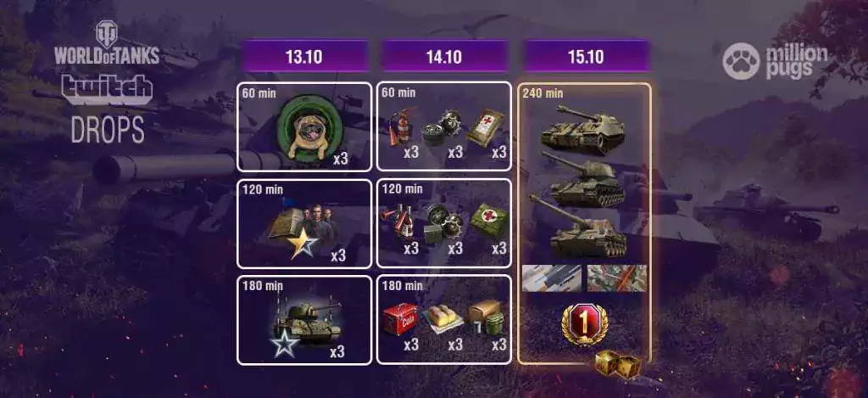The width and height of the screenshot is (868, 398).
Task: Click the pug emblem reward icon
Action: (x=306, y=130)
